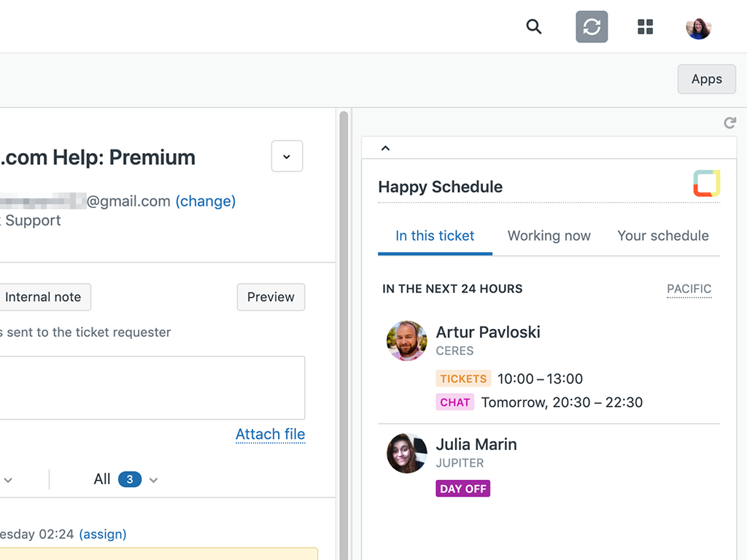Viewport: 747px width, 560px height.
Task: Collapse the Happy Schedule app panel
Action: coord(386,148)
